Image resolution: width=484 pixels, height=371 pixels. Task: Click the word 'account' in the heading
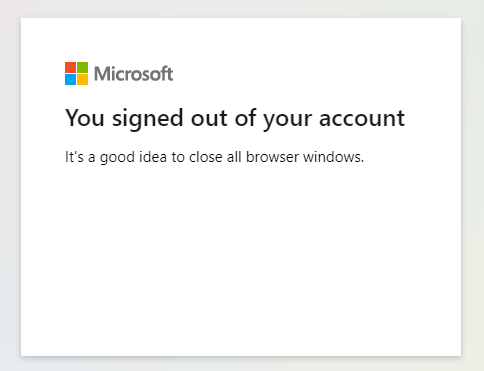click(362, 118)
